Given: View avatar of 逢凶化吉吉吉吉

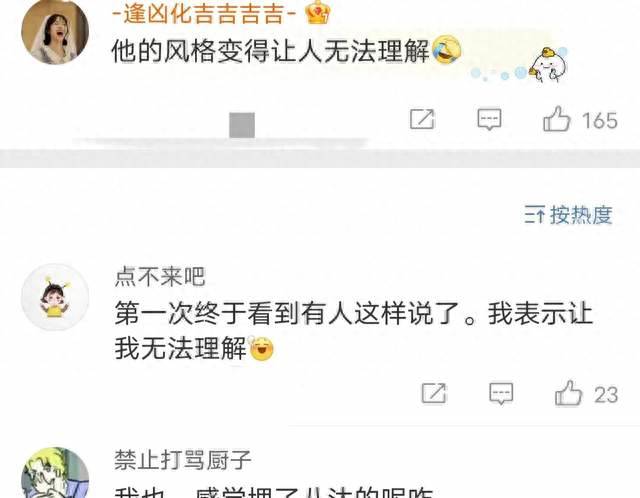Looking at the screenshot, I should (55, 31).
